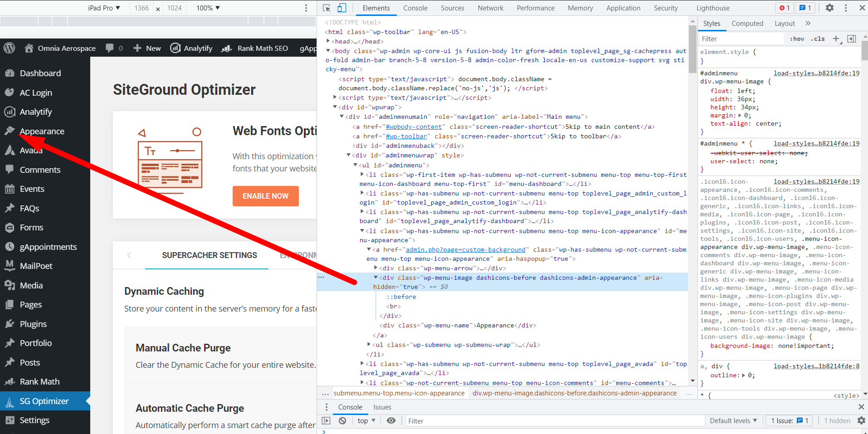
Task: Click the ENABLE NOW button
Action: coord(266,196)
